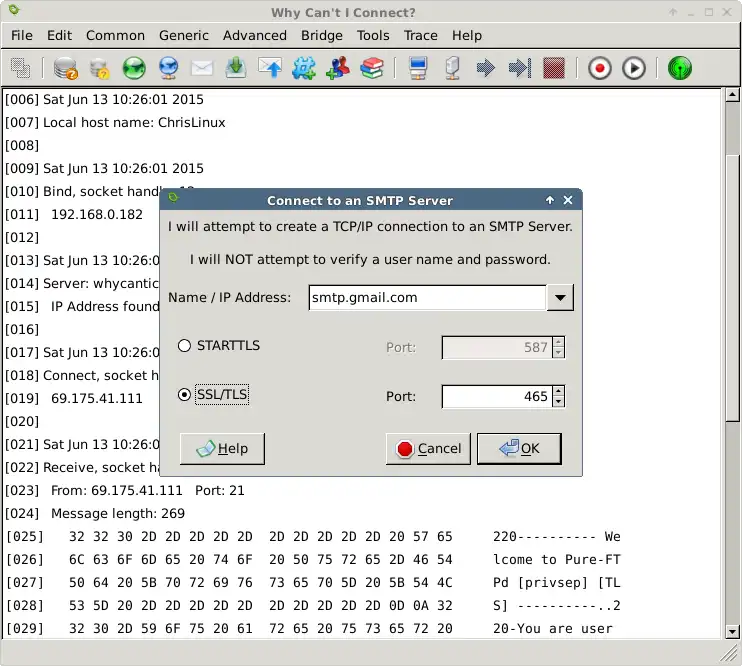Click the log scrollbar up arrow
742x666 pixels.
point(732,95)
